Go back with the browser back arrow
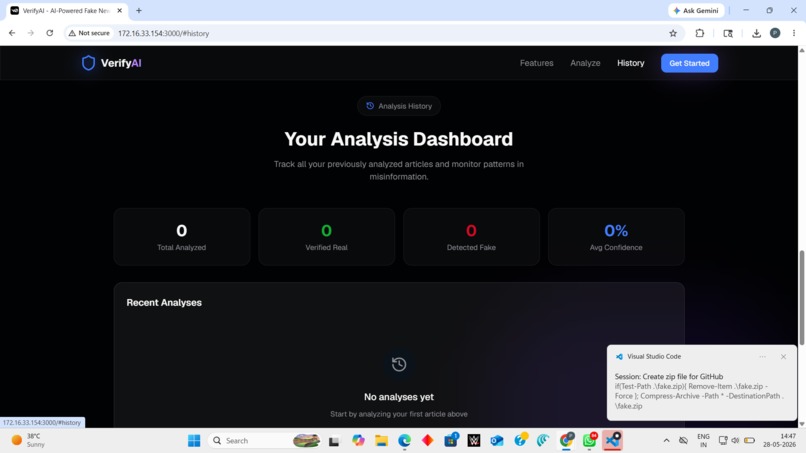 click(x=12, y=33)
